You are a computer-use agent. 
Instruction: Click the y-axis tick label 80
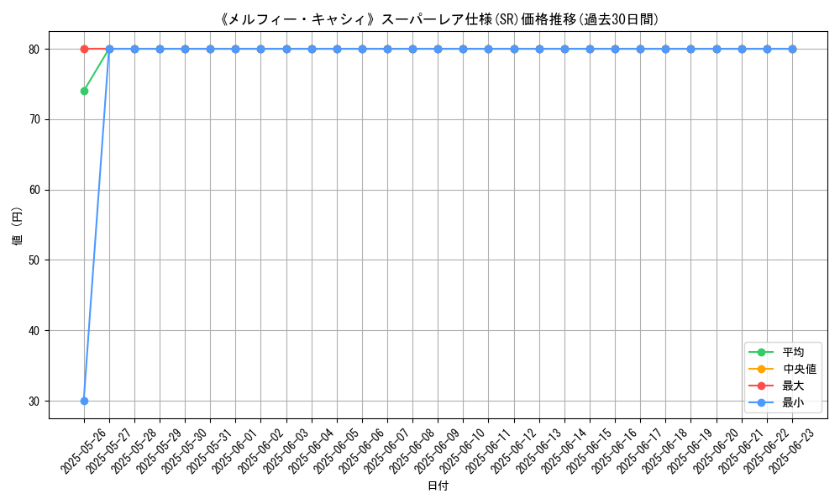click(x=34, y=50)
